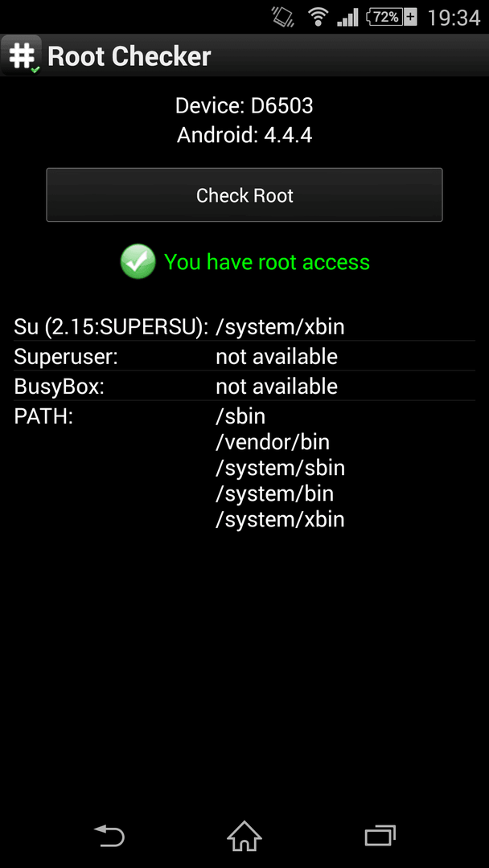Tap the /vendor/bin PATH entry

coord(273,442)
